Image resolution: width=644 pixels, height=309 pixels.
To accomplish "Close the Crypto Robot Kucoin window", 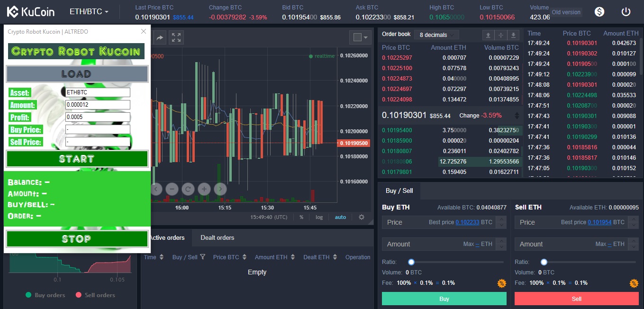I will (144, 31).
